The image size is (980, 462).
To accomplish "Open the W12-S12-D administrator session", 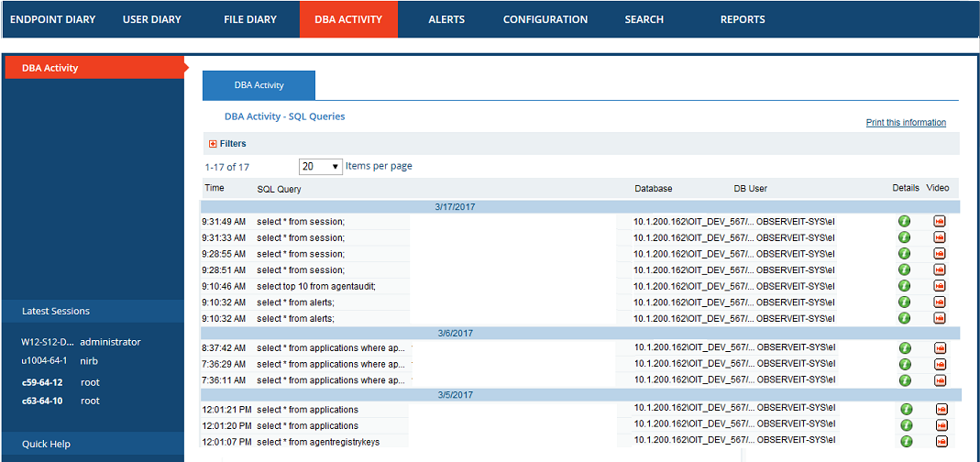I will [x=81, y=342].
